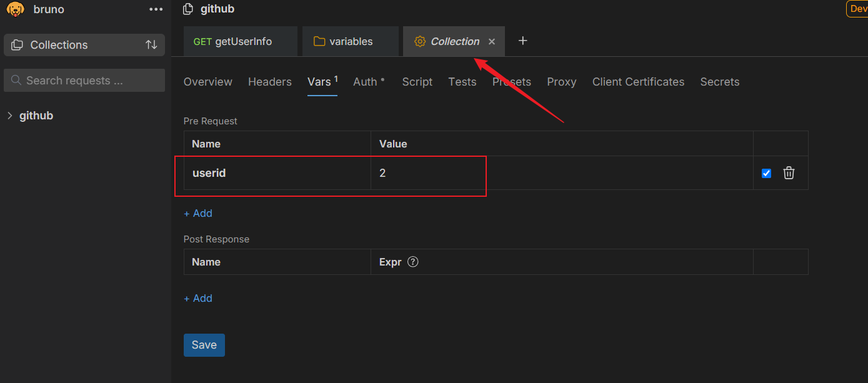868x383 pixels.
Task: Click the sort arrows icon next to Collections
Action: click(x=151, y=45)
